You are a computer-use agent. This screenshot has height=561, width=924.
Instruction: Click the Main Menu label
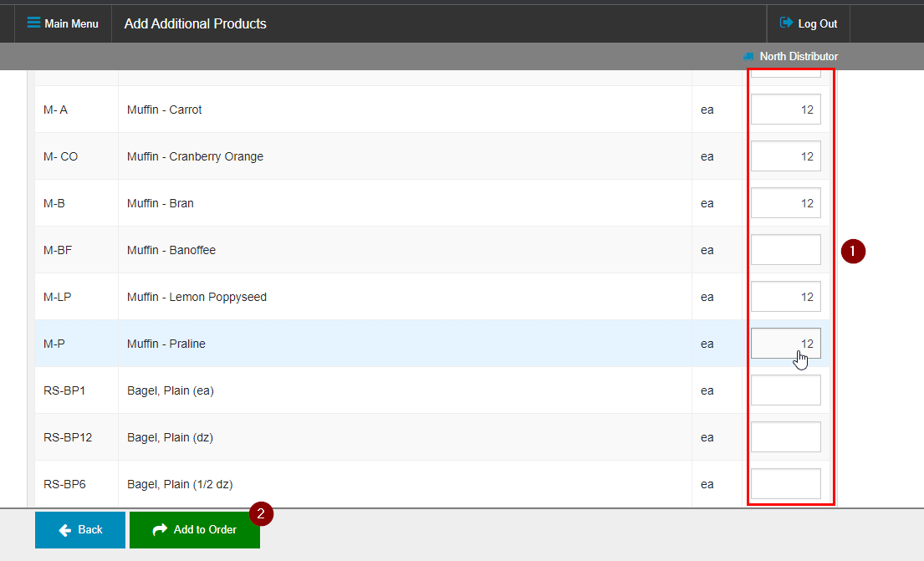71,23
